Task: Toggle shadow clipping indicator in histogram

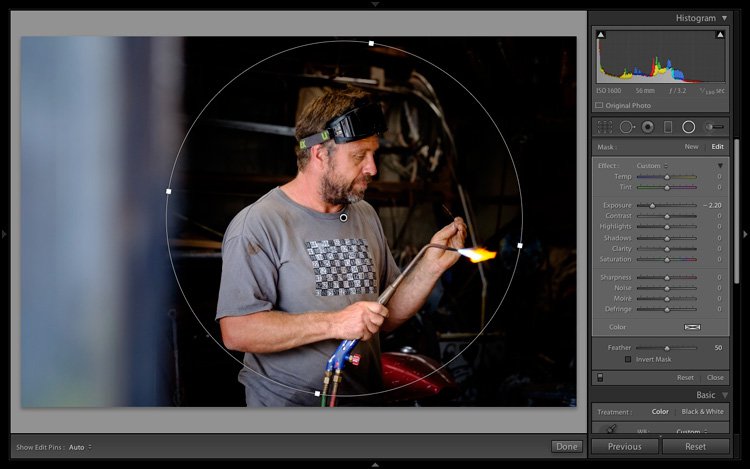Action: click(x=600, y=35)
